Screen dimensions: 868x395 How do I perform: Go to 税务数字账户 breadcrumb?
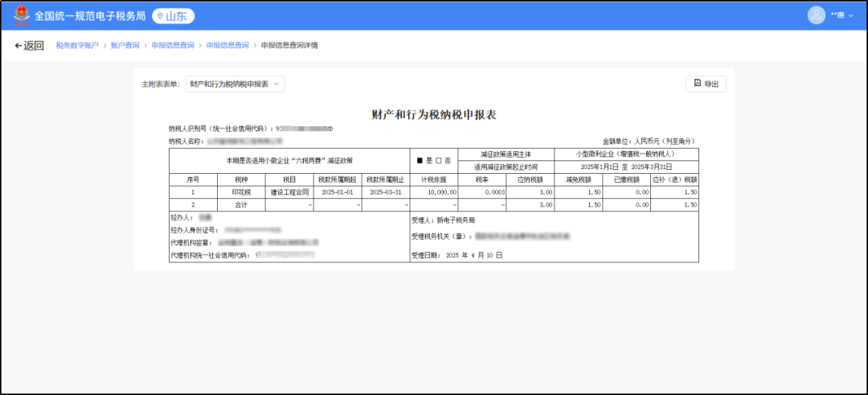(77, 45)
